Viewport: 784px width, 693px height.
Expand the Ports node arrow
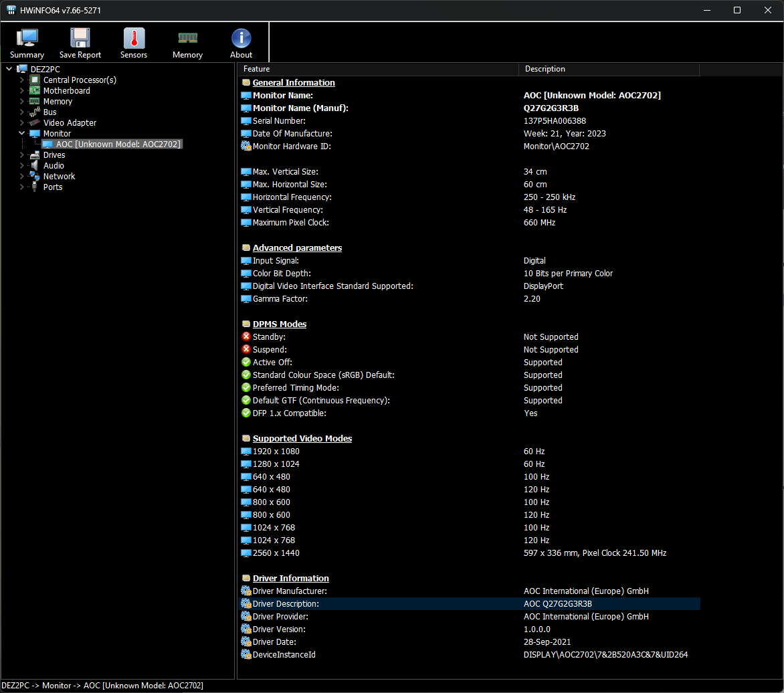(x=21, y=187)
